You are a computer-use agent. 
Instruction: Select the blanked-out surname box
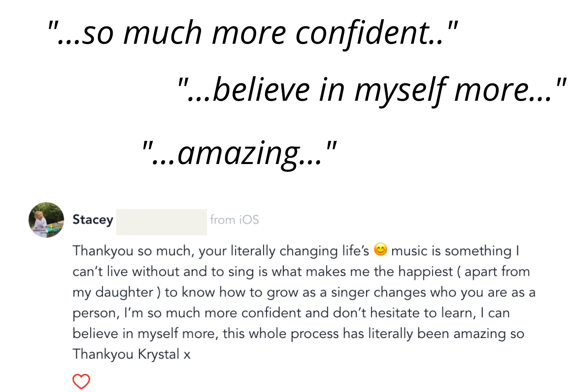point(162,222)
